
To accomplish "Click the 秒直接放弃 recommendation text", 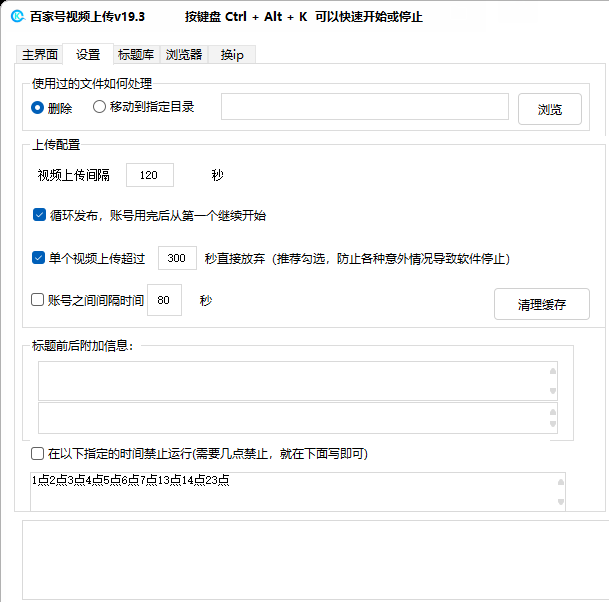I will (x=357, y=258).
